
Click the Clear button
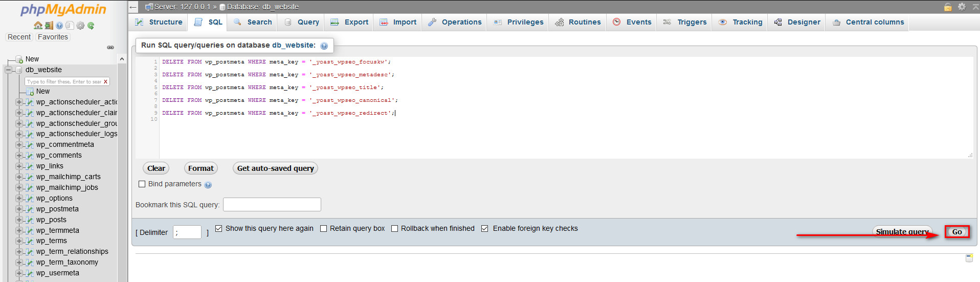(x=156, y=168)
